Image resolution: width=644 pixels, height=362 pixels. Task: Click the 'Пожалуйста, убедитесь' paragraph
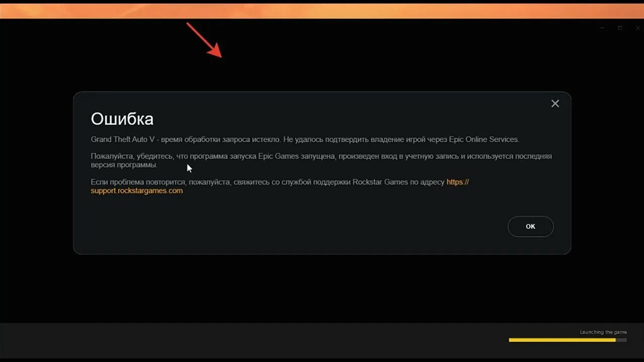[321, 160]
